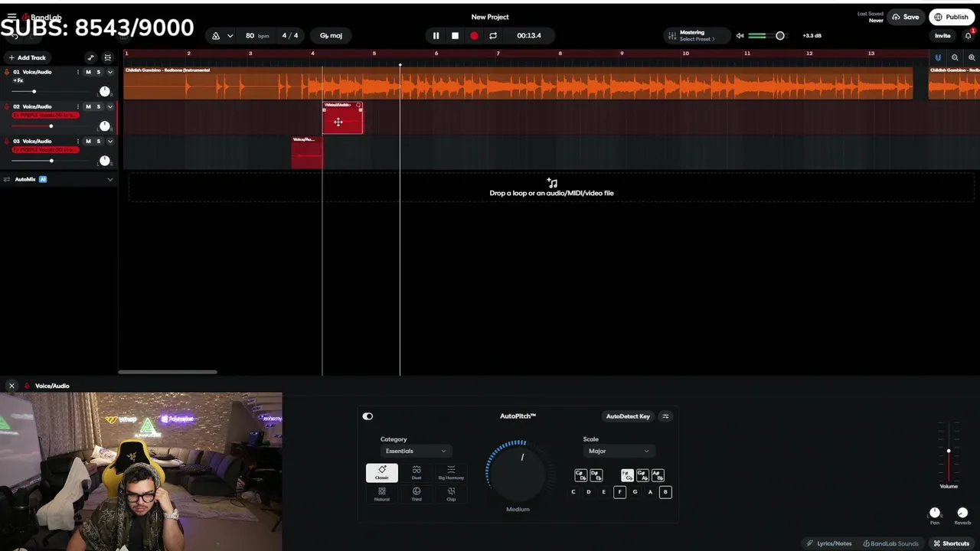Open track 03 three-dot options menu
The height and width of the screenshot is (551, 980).
click(78, 141)
